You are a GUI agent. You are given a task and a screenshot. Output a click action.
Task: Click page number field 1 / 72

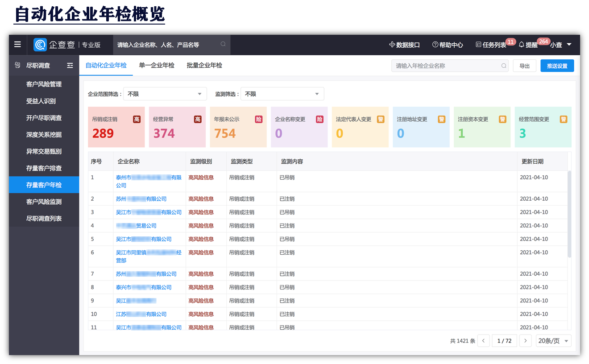tap(504, 341)
